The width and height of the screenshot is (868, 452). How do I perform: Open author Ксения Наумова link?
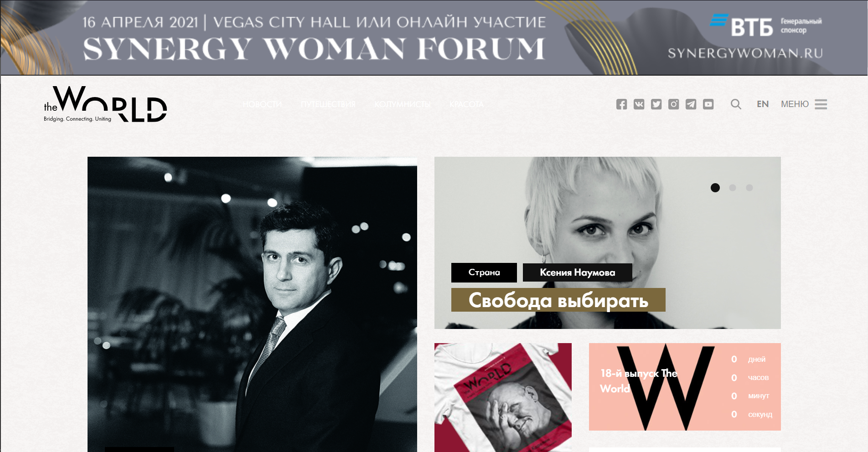(578, 272)
